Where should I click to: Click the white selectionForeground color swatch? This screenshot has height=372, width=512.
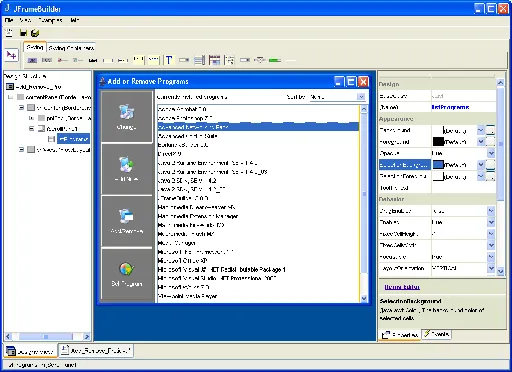(438, 176)
